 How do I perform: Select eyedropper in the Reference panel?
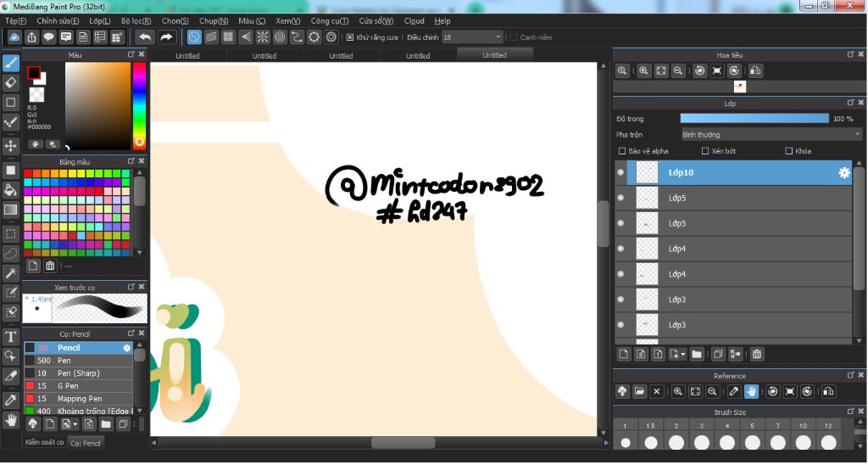pyautogui.click(x=734, y=391)
